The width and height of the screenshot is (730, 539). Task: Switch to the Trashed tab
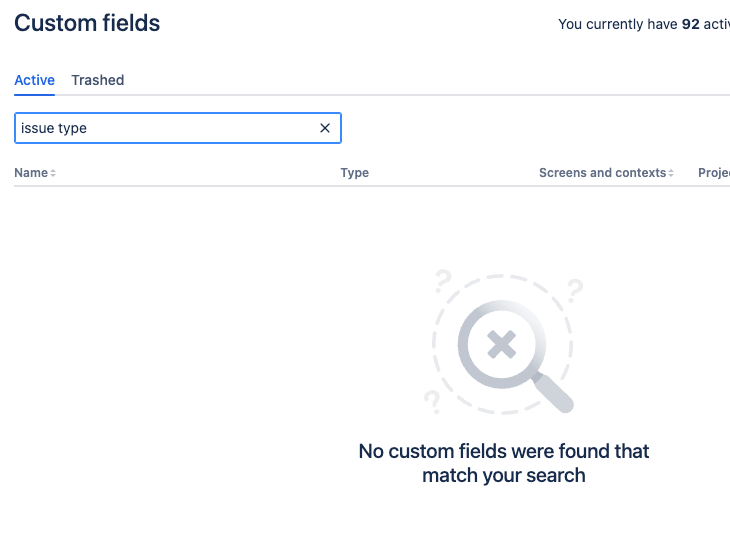98,80
